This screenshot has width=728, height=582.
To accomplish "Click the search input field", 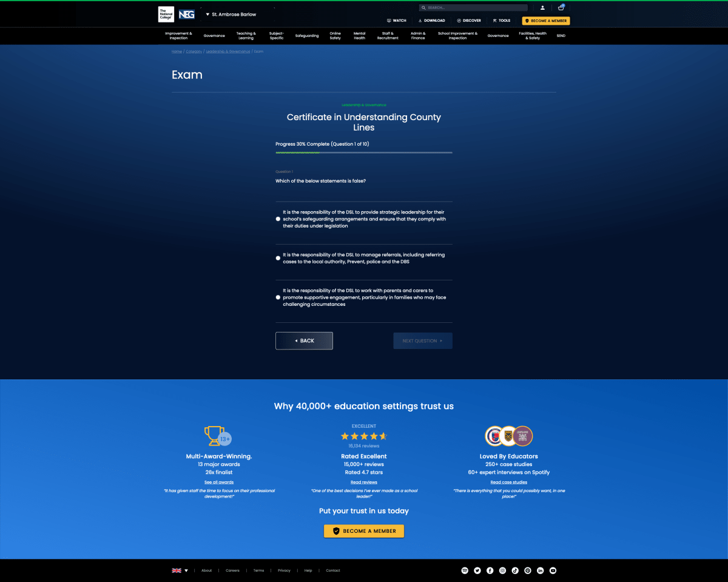I will (x=473, y=8).
